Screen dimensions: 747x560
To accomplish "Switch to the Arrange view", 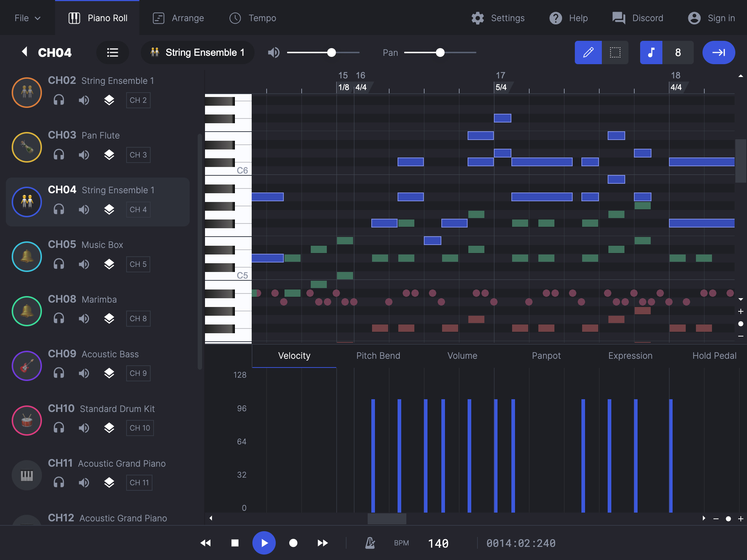I will (179, 18).
